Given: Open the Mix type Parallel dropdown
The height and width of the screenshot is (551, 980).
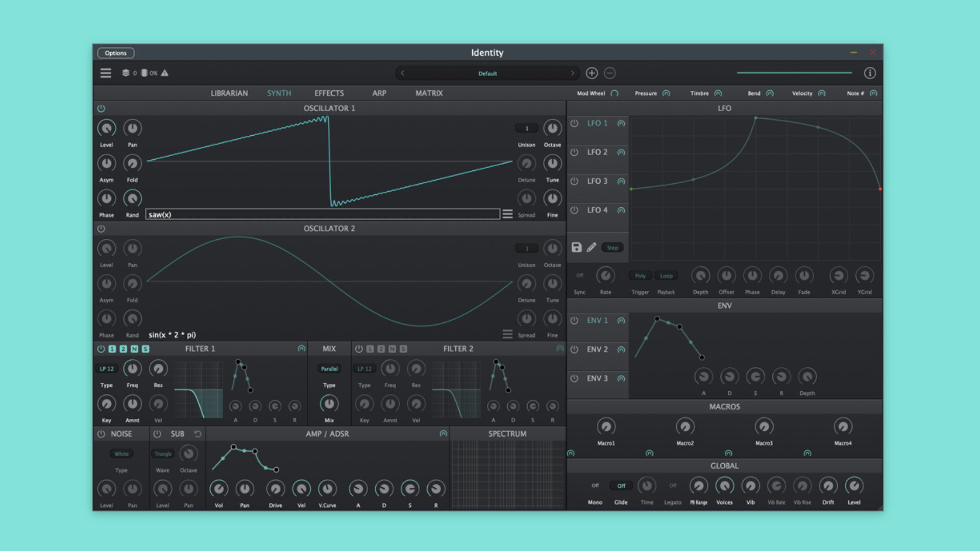Looking at the screenshot, I should click(x=329, y=368).
